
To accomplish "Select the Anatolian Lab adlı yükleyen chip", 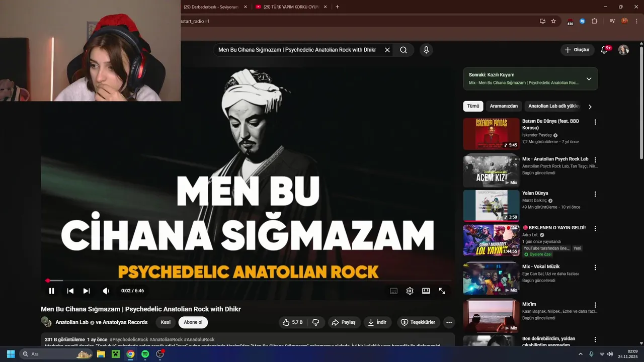I will coord(554,106).
